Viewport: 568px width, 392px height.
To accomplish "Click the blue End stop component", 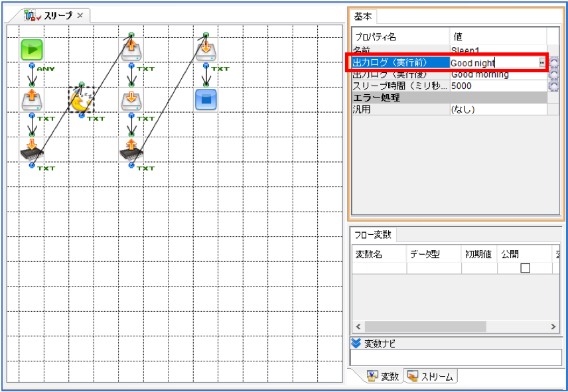I will click(206, 99).
